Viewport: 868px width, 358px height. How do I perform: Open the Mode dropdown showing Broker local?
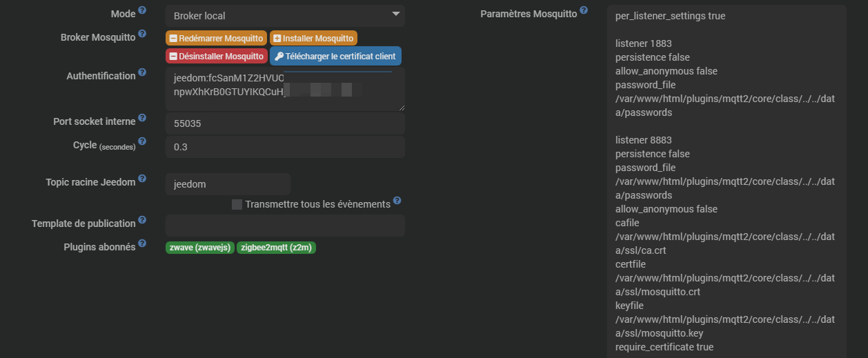pos(285,16)
